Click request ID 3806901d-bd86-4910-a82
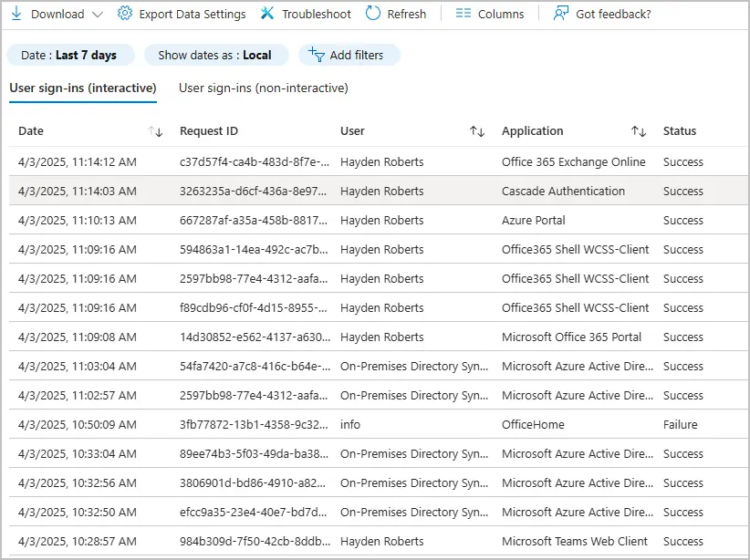Image resolution: width=750 pixels, height=560 pixels. (x=253, y=483)
